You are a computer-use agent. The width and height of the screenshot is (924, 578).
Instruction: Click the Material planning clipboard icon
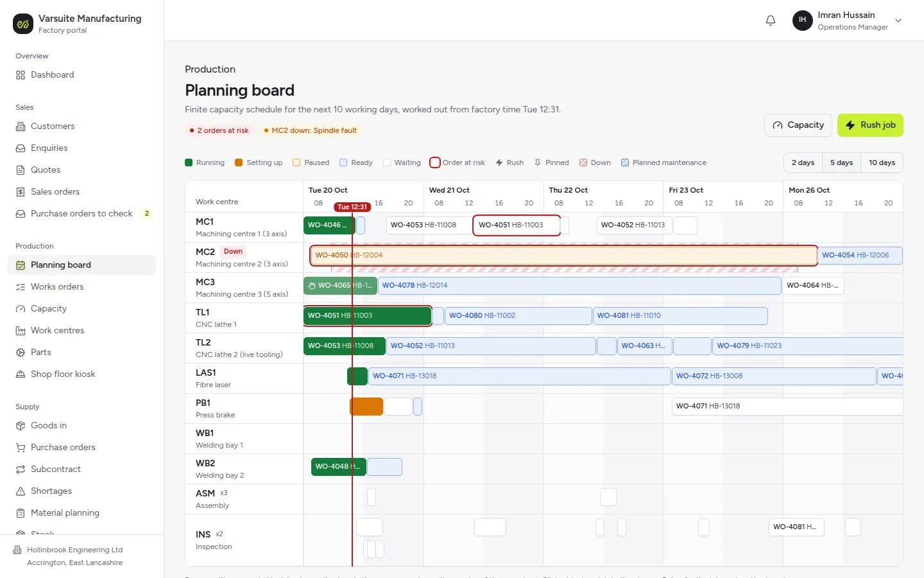point(21,513)
